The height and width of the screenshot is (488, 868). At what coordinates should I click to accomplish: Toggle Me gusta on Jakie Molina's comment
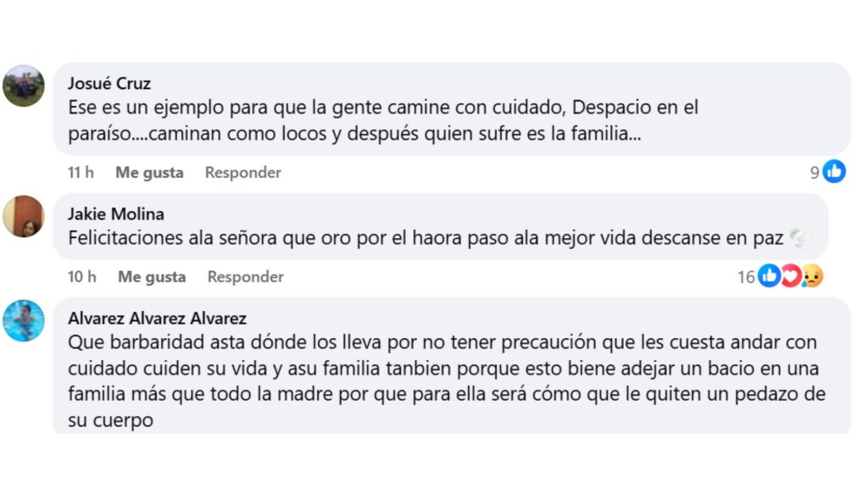pos(152,276)
